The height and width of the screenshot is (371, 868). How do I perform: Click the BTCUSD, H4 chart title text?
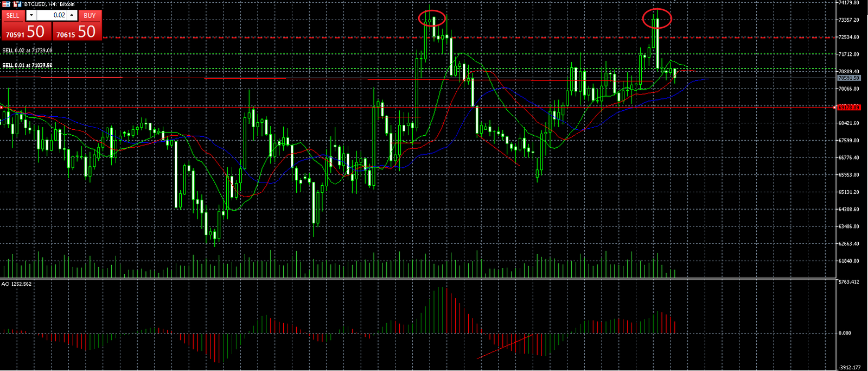[49, 4]
